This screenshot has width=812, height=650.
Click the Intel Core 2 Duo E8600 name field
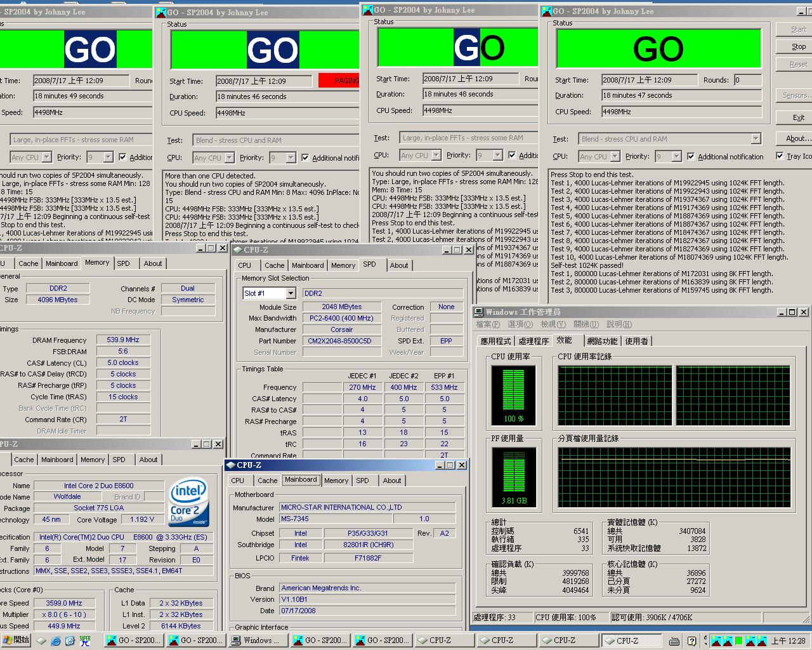tap(98, 486)
